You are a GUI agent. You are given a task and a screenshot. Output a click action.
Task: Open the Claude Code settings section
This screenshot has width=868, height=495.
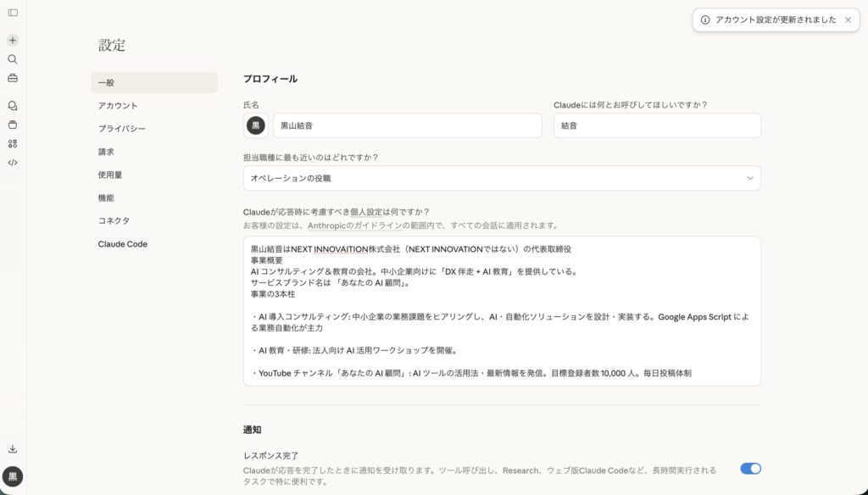[x=122, y=244]
